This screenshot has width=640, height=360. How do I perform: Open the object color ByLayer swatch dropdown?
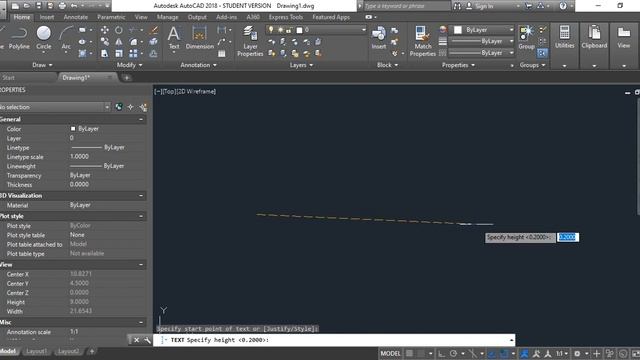tap(483, 30)
